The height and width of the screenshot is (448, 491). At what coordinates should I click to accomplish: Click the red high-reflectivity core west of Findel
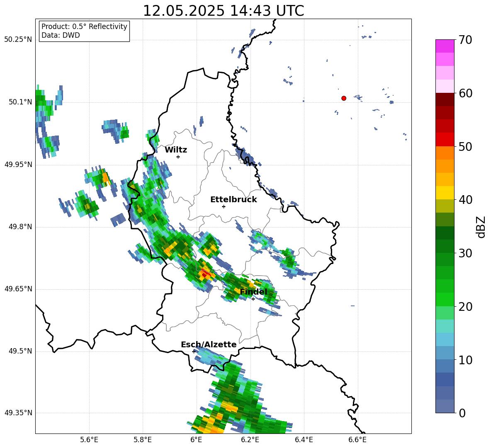coord(205,274)
